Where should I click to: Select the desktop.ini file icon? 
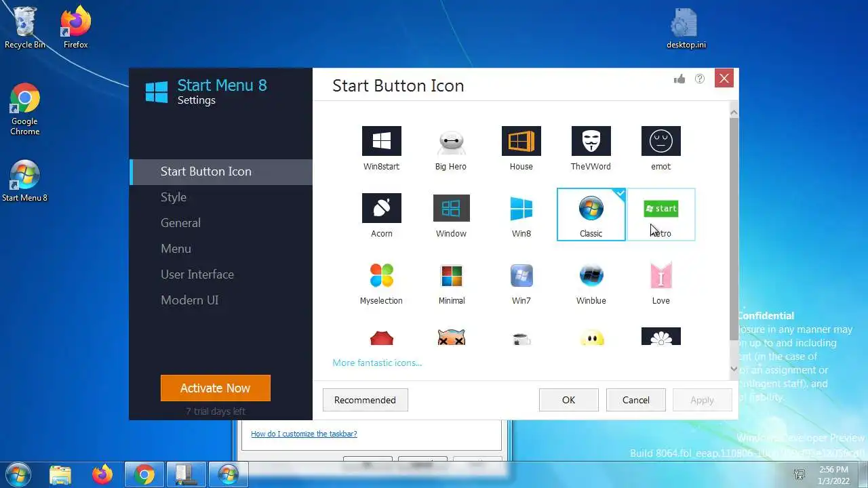[686, 28]
